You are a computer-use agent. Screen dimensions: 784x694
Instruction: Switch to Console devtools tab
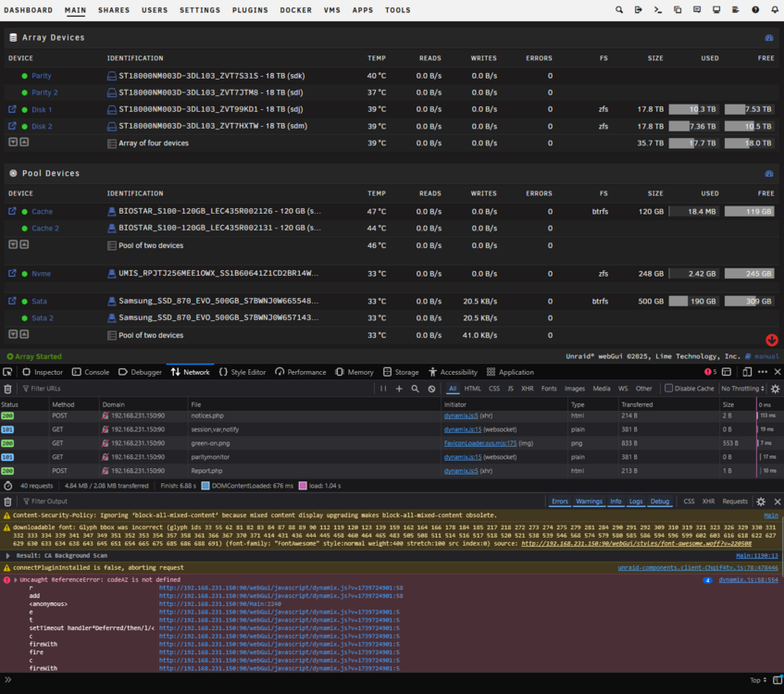(91, 372)
